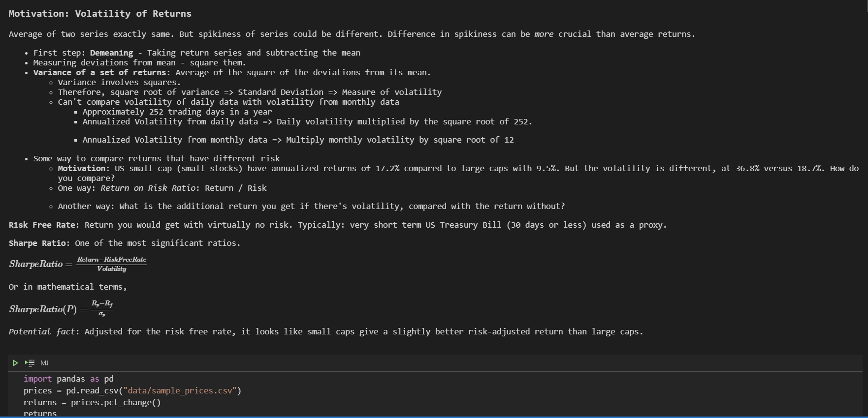Image resolution: width=868 pixels, height=418 pixels.
Task: Click the bold 'Sharpe Ratio:' label
Action: pos(39,243)
